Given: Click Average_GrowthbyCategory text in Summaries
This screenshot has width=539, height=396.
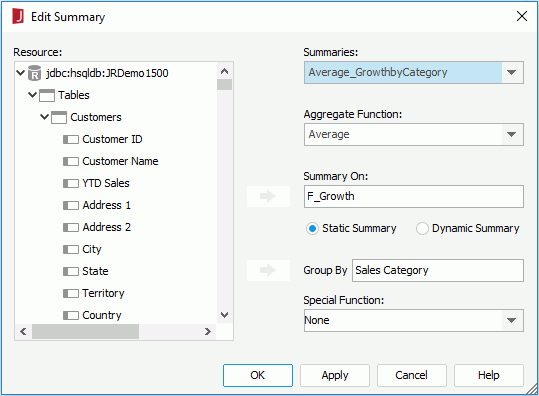Looking at the screenshot, I should coord(378,73).
